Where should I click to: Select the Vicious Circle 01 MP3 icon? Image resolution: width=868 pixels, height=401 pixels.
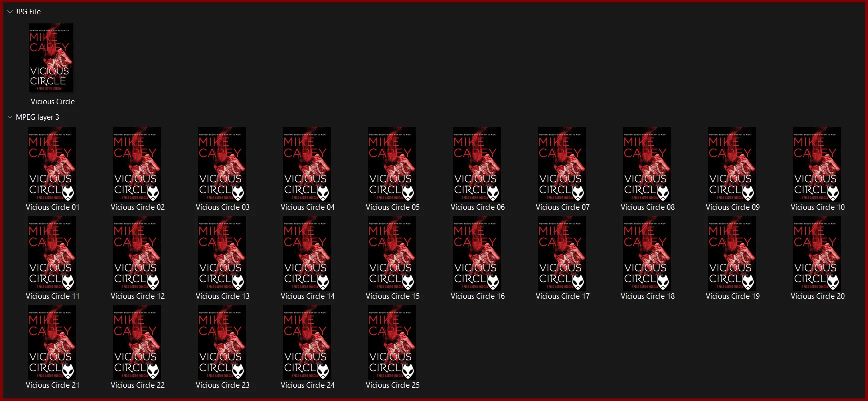52,164
